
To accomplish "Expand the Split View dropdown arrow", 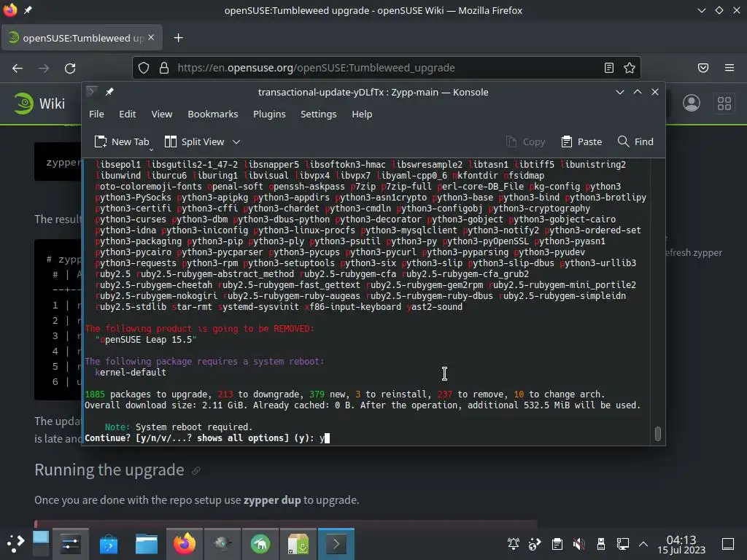I will 236,142.
